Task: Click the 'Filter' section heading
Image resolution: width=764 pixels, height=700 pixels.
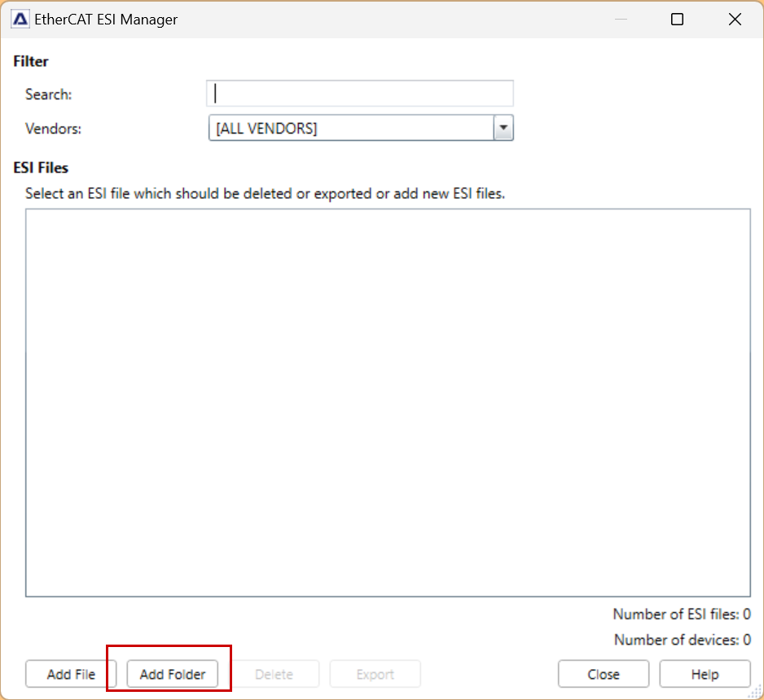Action: [x=31, y=61]
